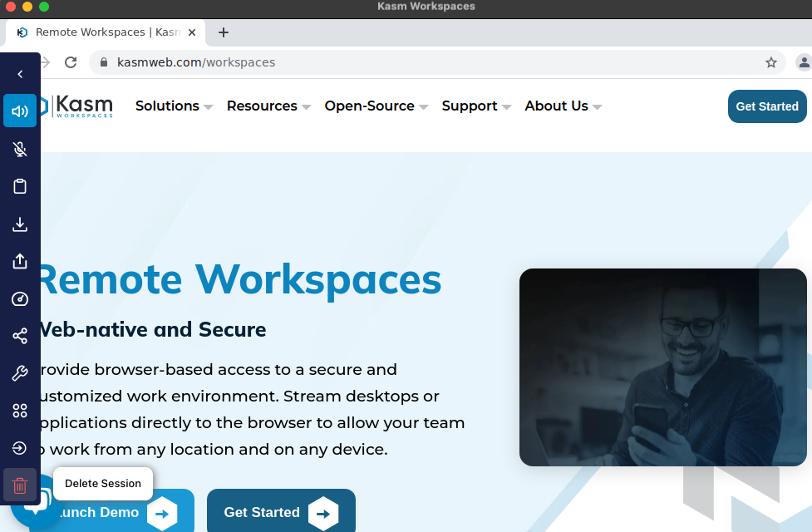Open the Kasm settings wrench panel
The width and height of the screenshot is (812, 532).
[20, 373]
